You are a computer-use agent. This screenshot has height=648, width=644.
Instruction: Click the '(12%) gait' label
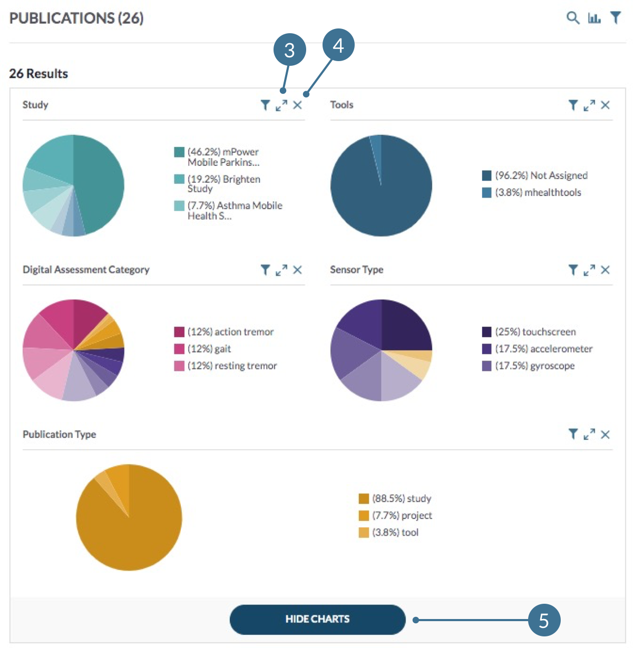pos(209,349)
